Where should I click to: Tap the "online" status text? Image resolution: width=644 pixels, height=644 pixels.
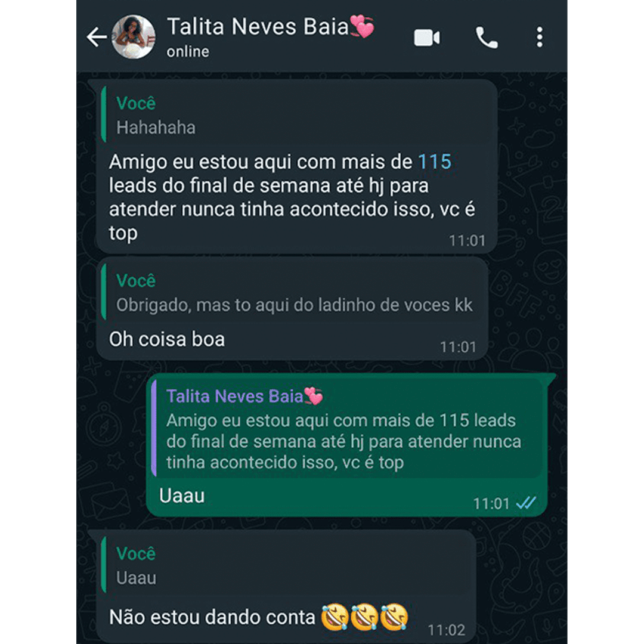[x=188, y=52]
